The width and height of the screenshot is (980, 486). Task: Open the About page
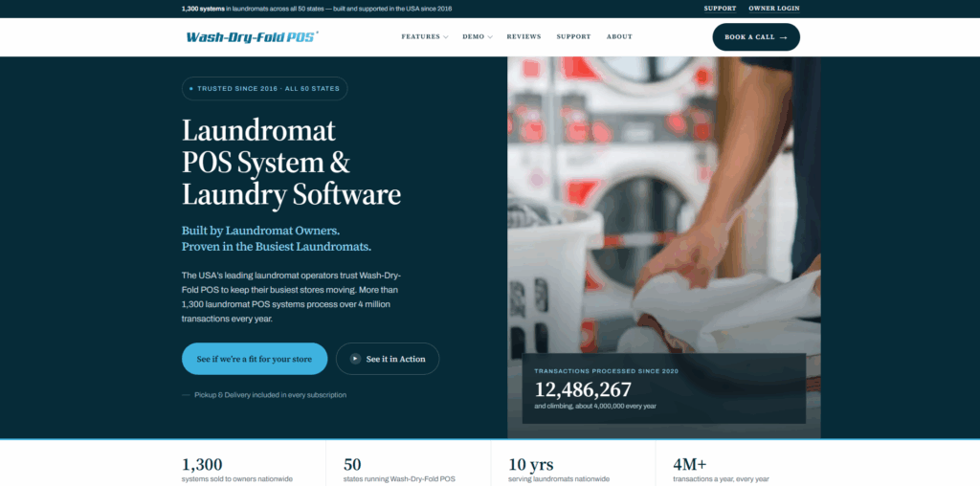click(x=619, y=37)
